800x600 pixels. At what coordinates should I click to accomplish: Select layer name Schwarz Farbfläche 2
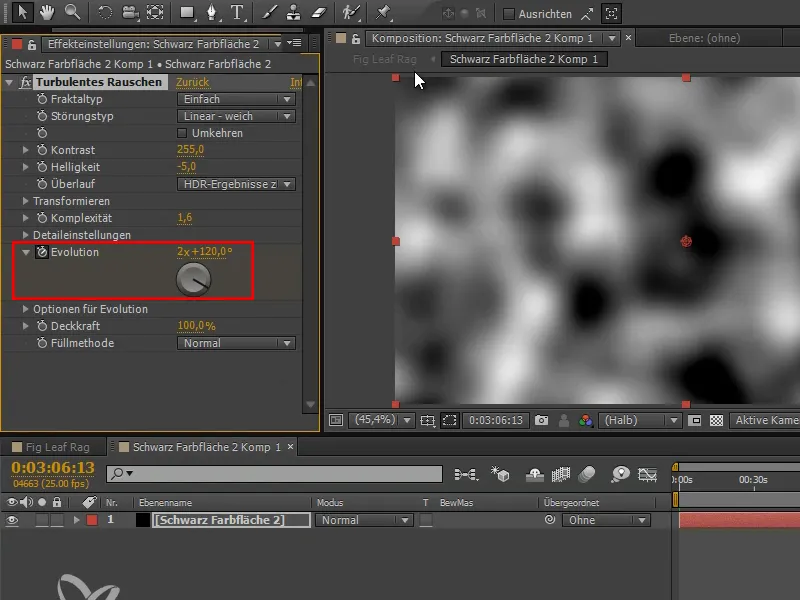(x=231, y=520)
